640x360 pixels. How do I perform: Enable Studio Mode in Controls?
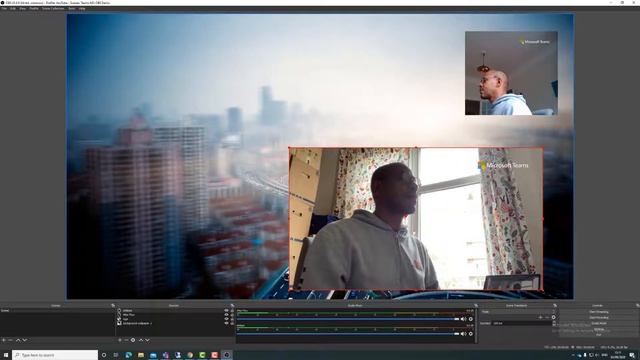(599, 323)
